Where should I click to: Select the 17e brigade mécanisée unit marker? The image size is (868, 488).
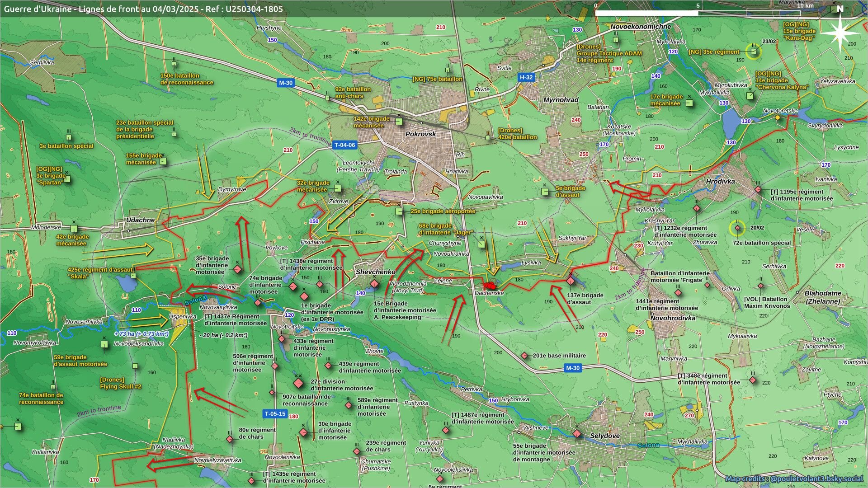point(689,103)
